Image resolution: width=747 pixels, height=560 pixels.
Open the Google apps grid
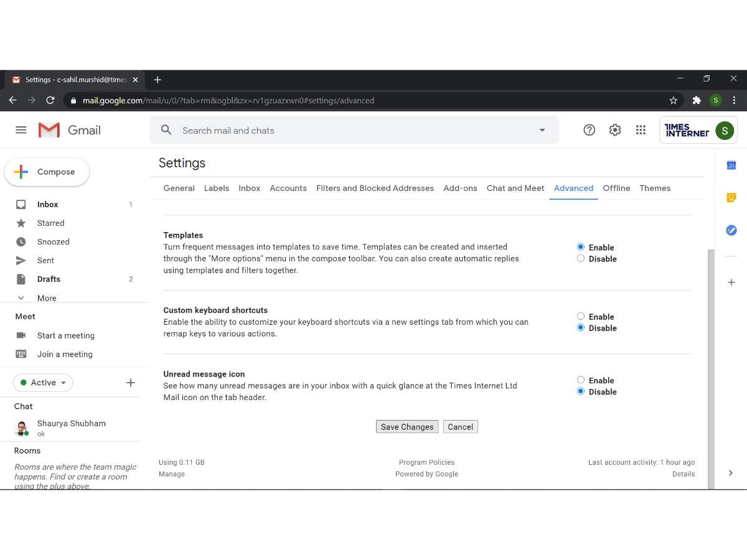(x=641, y=129)
